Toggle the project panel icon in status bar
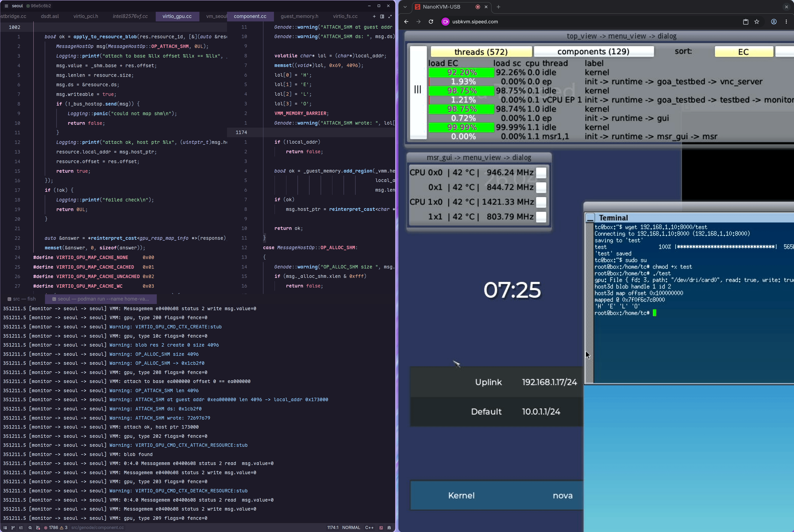This screenshot has height=532, width=794. point(5,528)
